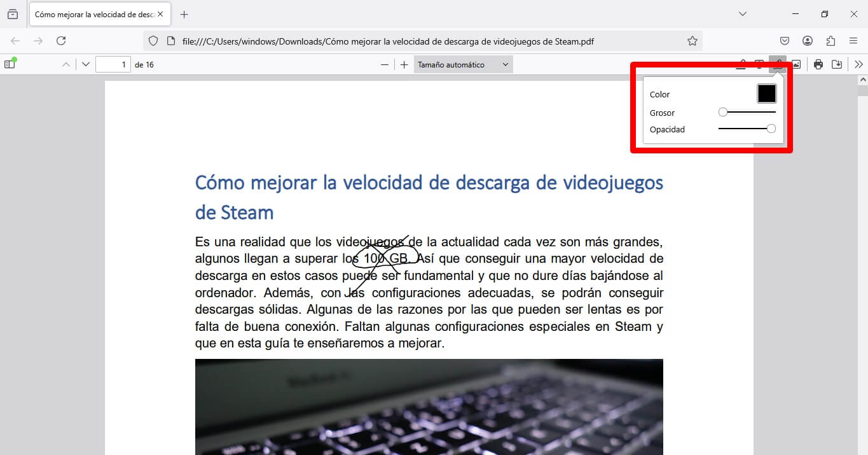The width and height of the screenshot is (868, 455).
Task: Open the Extensions puzzle-piece menu
Action: 830,41
